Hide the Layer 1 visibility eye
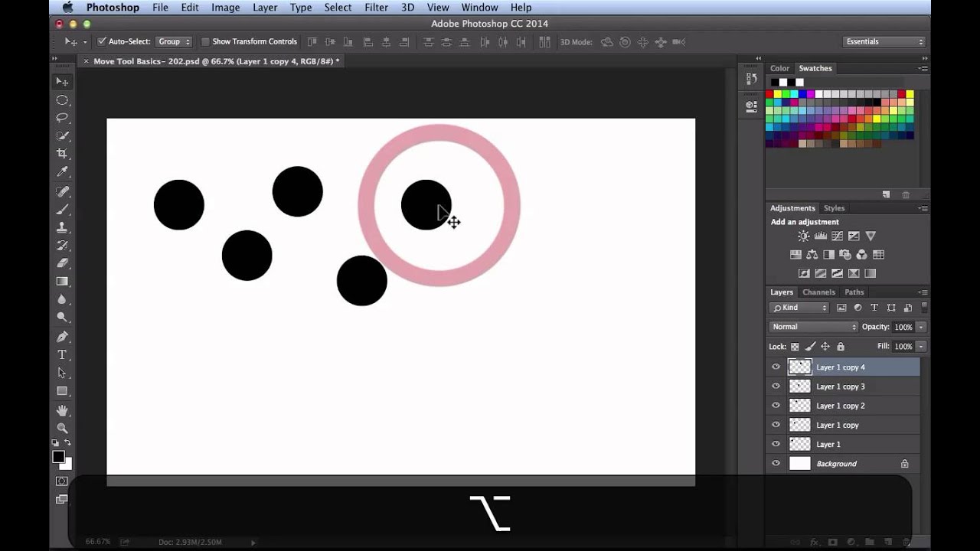Image resolution: width=980 pixels, height=551 pixels. (776, 444)
